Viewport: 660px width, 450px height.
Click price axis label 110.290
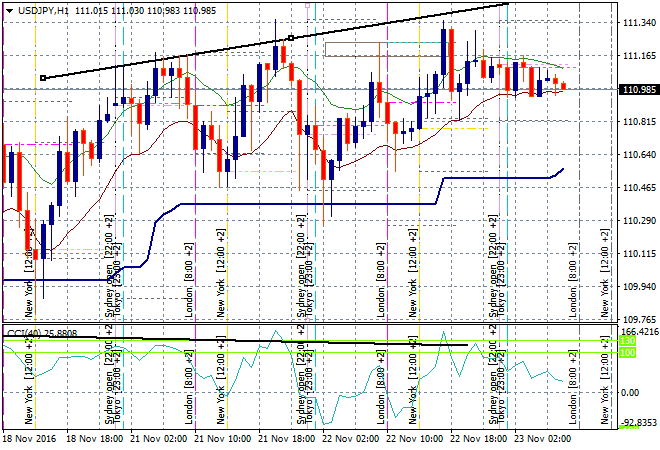point(639,221)
